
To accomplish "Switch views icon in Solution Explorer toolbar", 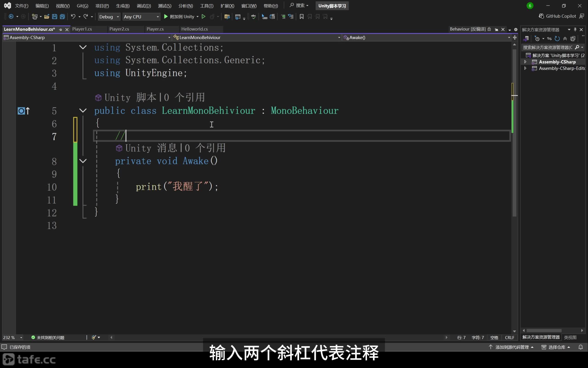I will 526,38.
